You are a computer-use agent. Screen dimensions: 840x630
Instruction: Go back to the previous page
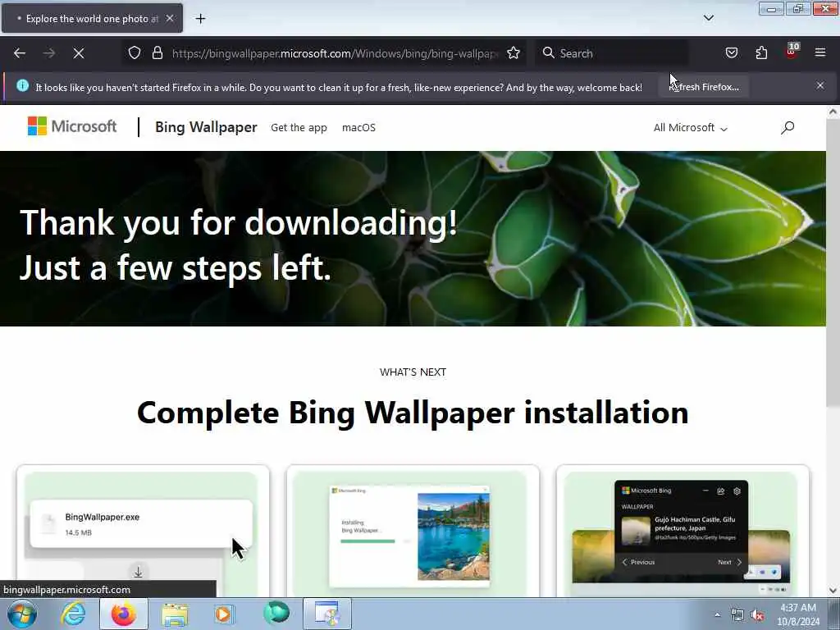point(20,53)
